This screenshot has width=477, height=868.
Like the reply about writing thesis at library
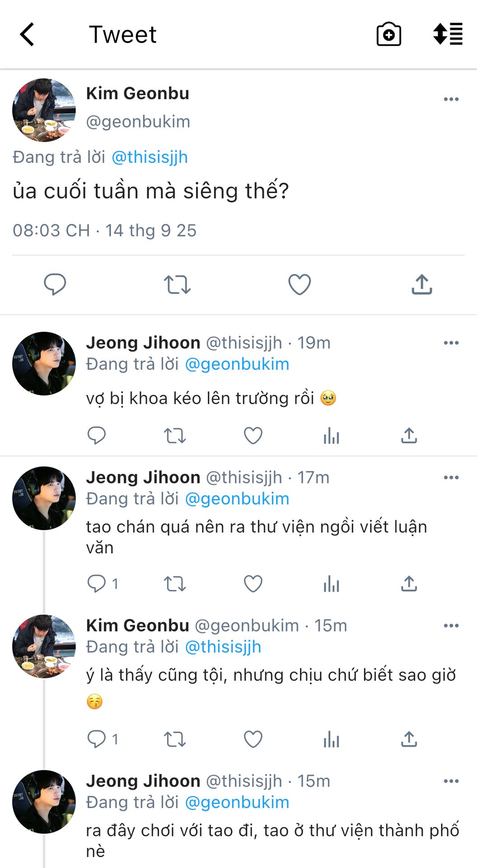[253, 584]
